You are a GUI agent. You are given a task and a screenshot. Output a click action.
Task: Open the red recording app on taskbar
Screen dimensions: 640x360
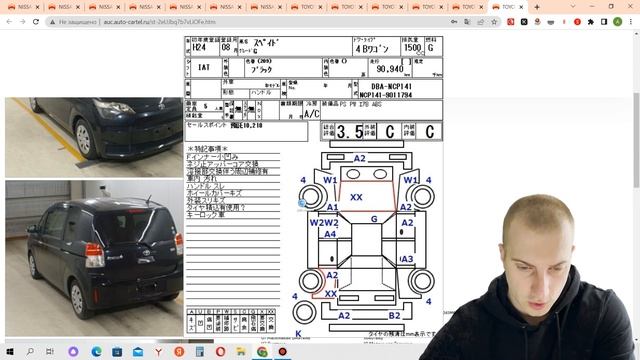pyautogui.click(x=282, y=351)
